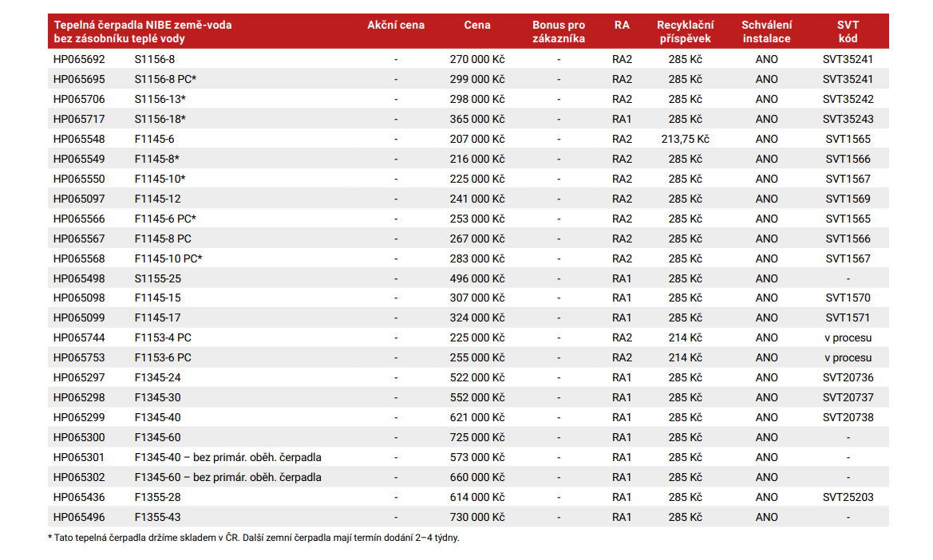Select product code HP065549
The image size is (933, 560).
click(x=79, y=159)
